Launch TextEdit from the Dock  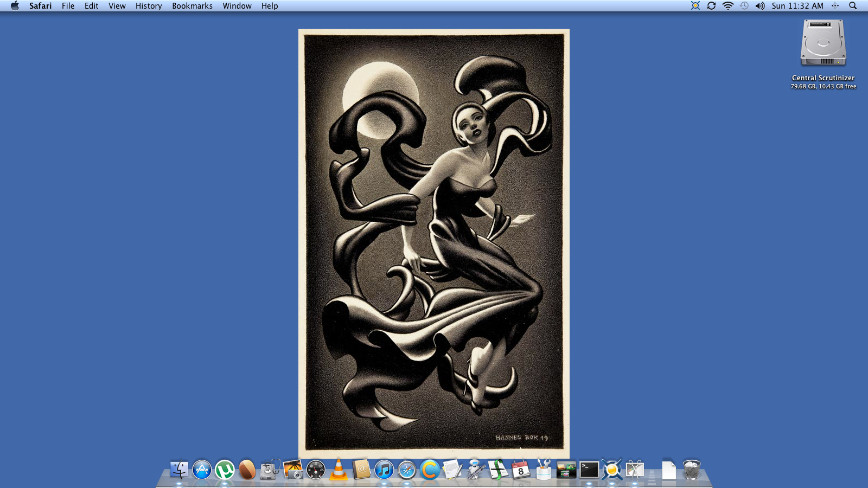[452, 470]
